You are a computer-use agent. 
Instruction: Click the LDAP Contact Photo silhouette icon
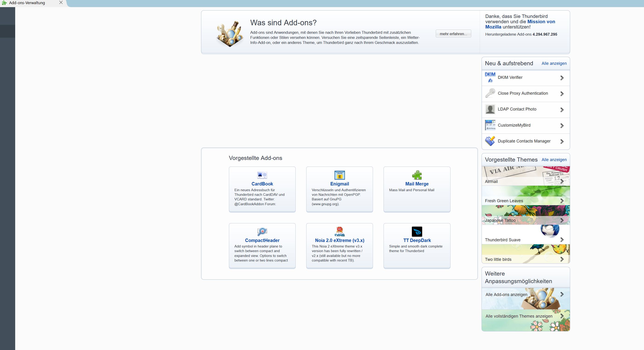point(490,109)
